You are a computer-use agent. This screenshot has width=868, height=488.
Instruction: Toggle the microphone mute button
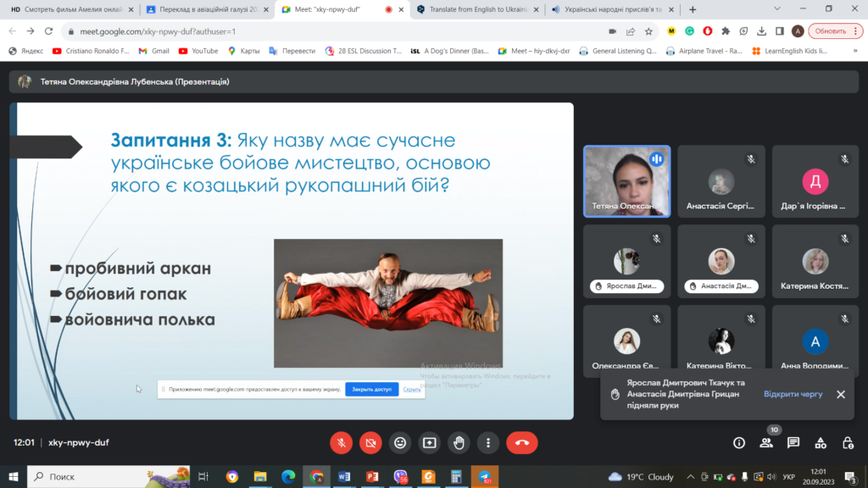[x=341, y=442]
